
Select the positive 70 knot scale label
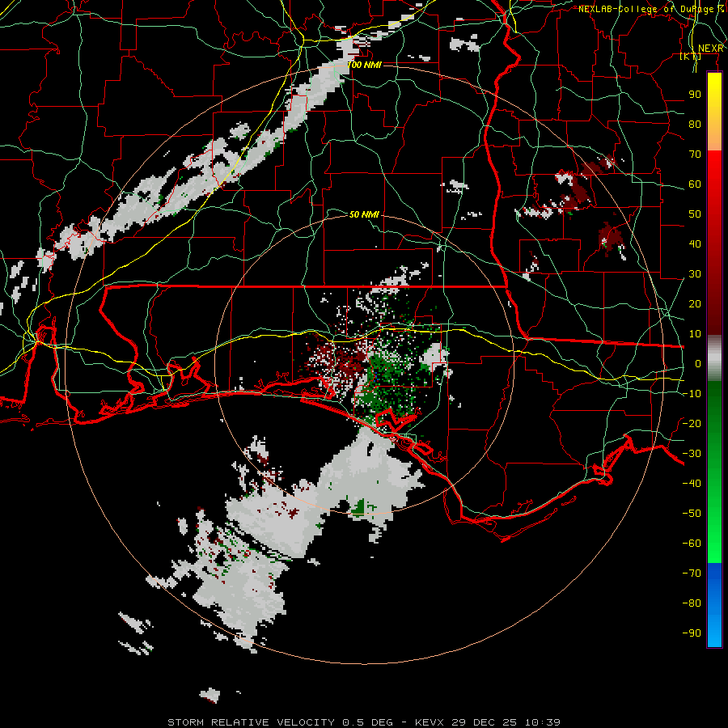(x=695, y=154)
